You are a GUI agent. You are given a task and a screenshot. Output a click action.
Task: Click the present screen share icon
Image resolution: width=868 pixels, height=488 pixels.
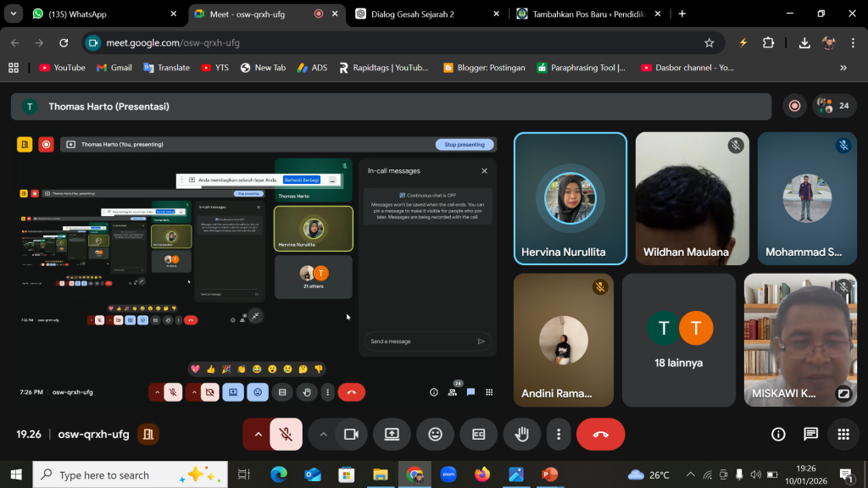pyautogui.click(x=392, y=435)
